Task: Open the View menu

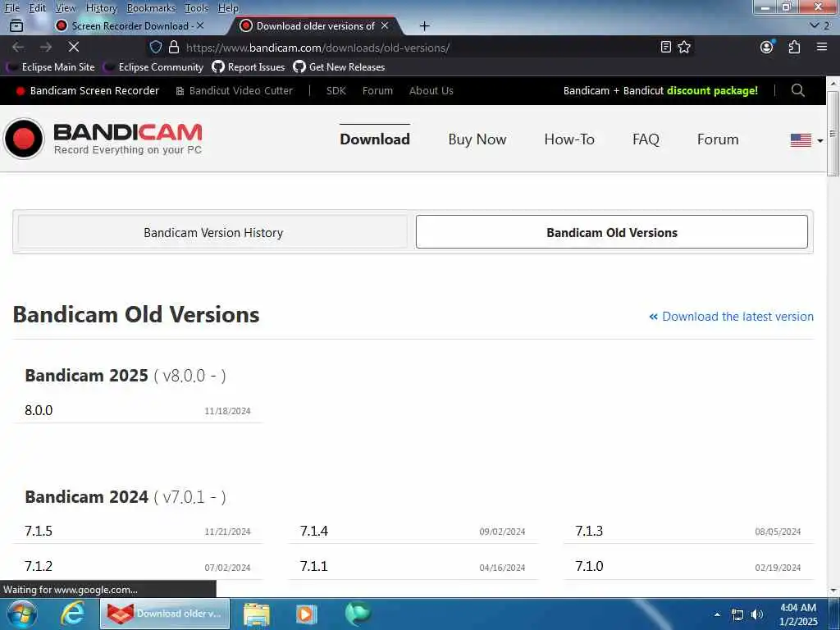Action: pyautogui.click(x=66, y=7)
